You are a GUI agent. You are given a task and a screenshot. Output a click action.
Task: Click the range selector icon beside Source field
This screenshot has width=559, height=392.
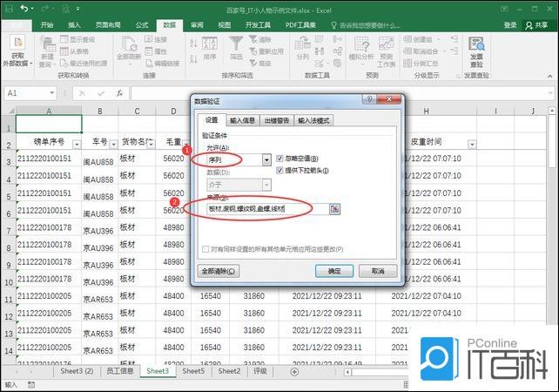click(x=334, y=209)
